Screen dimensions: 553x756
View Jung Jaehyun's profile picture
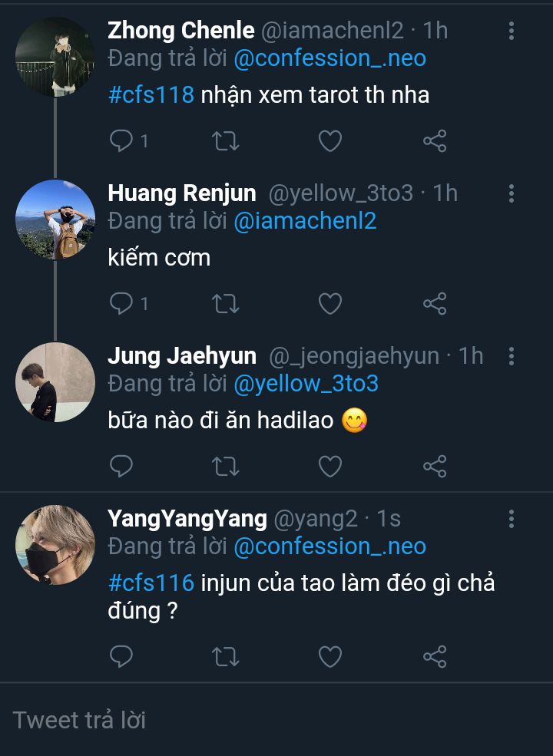tap(55, 381)
